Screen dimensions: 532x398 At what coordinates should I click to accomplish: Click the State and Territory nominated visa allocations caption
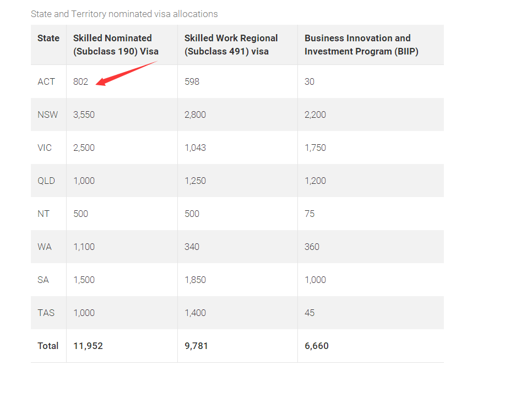[124, 14]
